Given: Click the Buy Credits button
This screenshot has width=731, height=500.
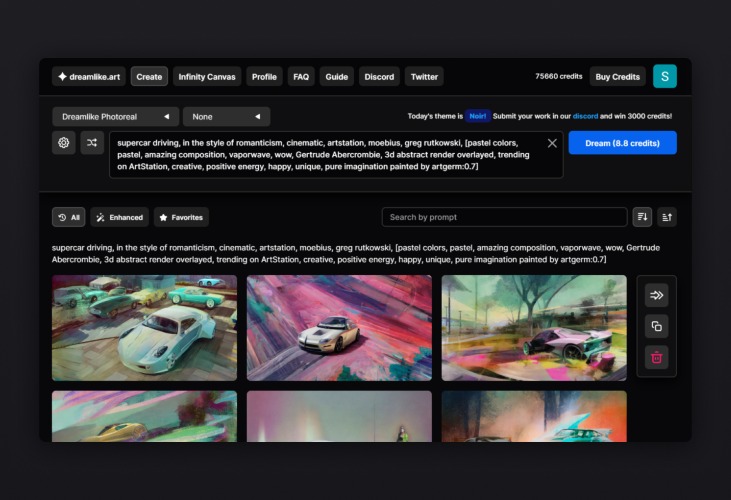Looking at the screenshot, I should (617, 76).
